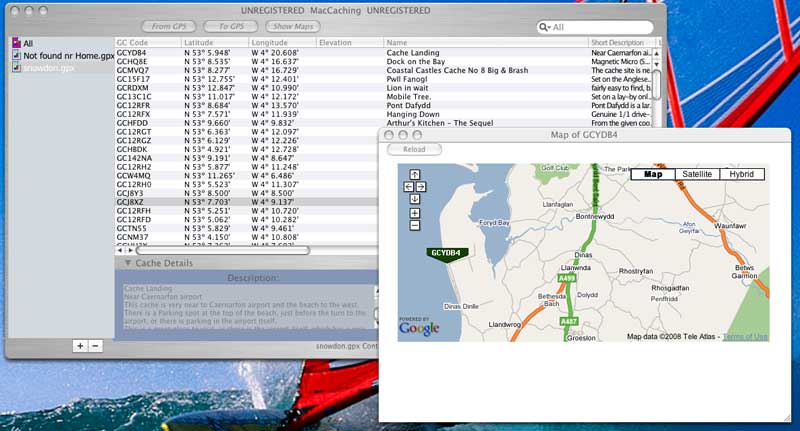Screen dimensions: 800x431
Task: Remove selected list with minus button
Action: coord(95,346)
